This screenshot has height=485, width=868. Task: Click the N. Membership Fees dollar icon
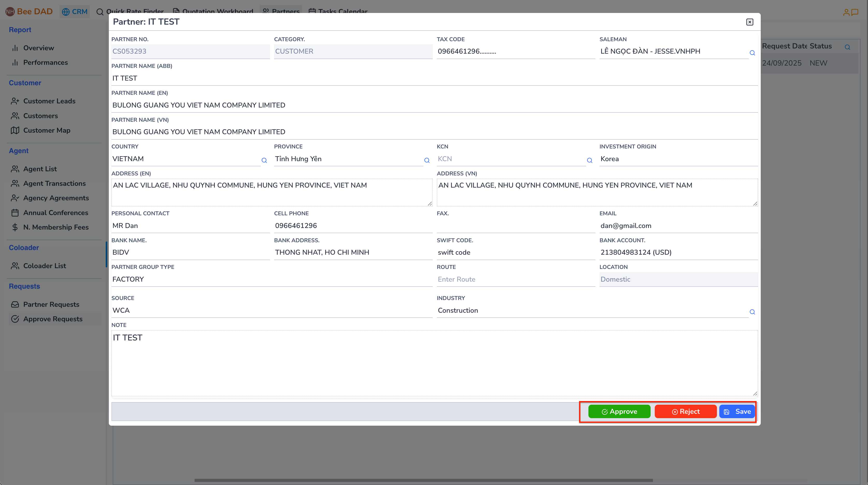pos(15,227)
